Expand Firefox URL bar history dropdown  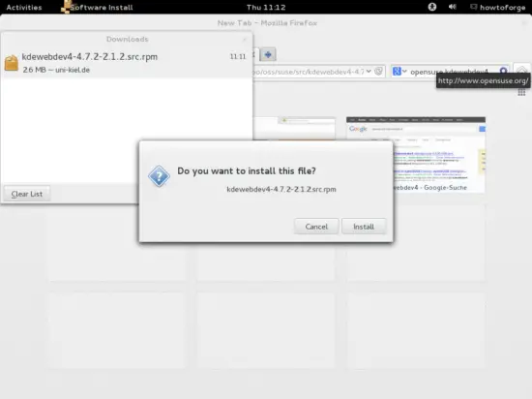(x=369, y=72)
